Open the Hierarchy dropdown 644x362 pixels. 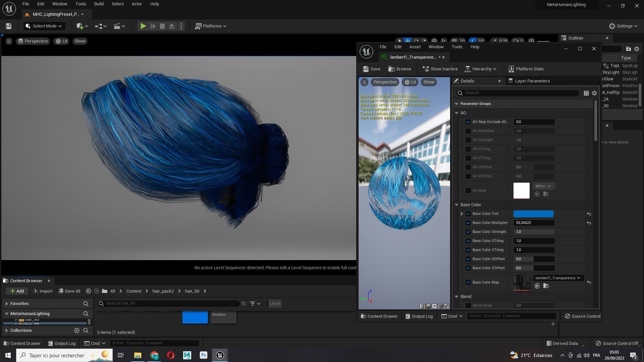[481, 69]
